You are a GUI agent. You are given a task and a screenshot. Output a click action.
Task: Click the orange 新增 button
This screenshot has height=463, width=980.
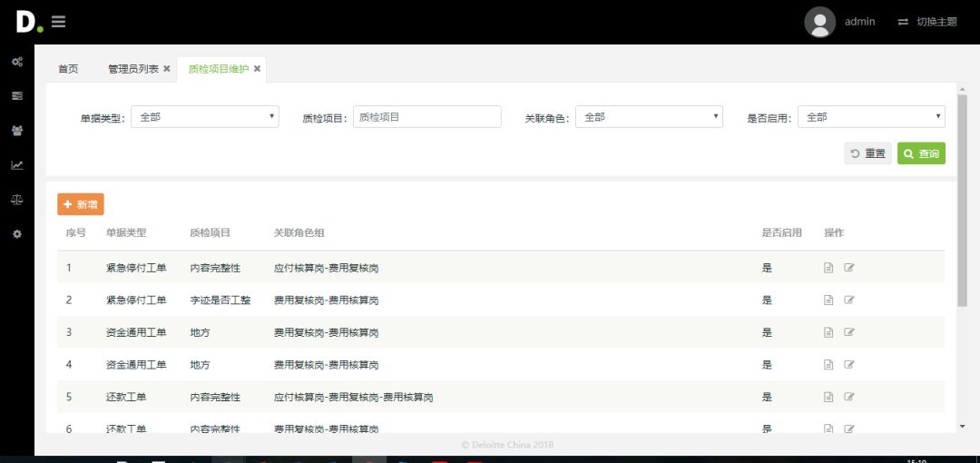pos(81,204)
